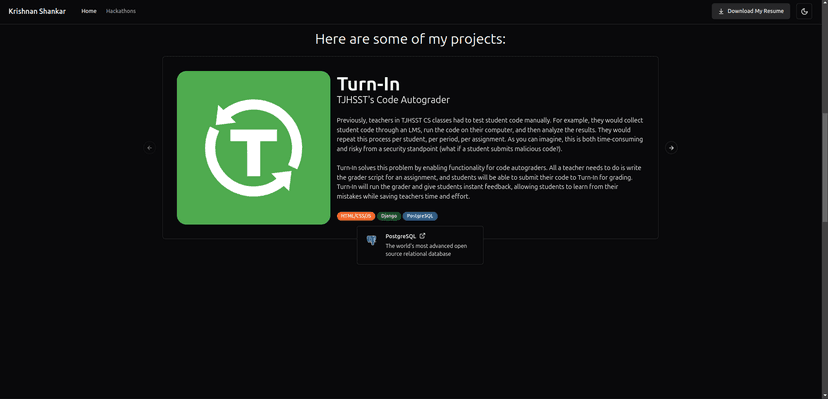
Task: Download My Resume button
Action: (x=750, y=11)
